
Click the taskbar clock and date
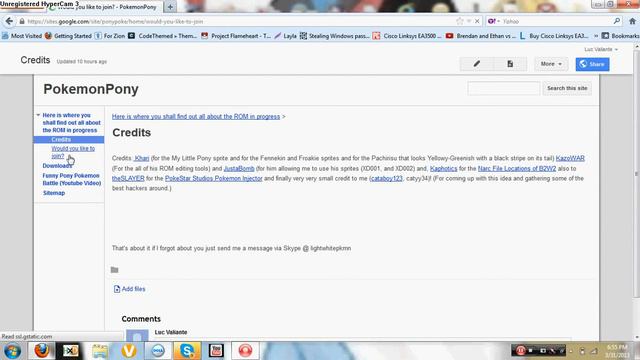(617, 351)
